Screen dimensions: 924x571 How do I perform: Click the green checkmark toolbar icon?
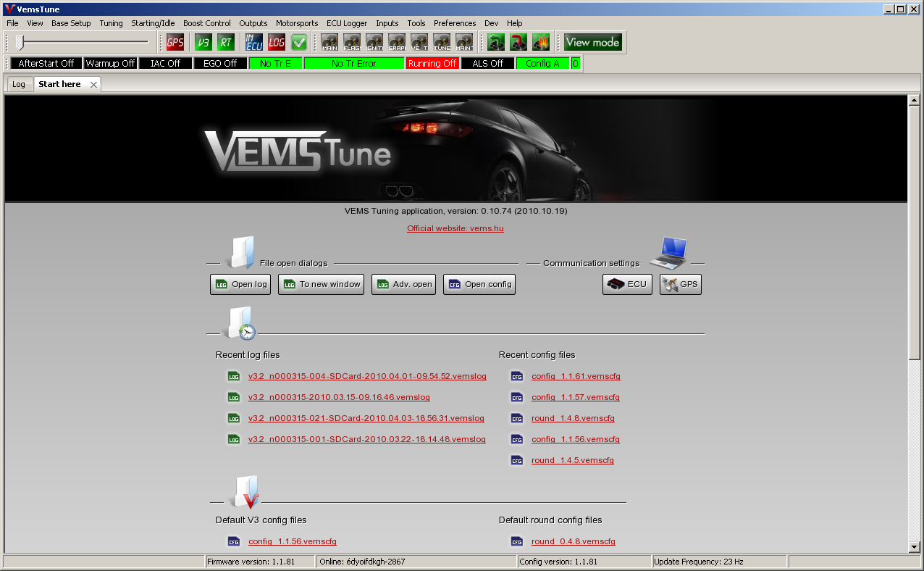[x=299, y=42]
